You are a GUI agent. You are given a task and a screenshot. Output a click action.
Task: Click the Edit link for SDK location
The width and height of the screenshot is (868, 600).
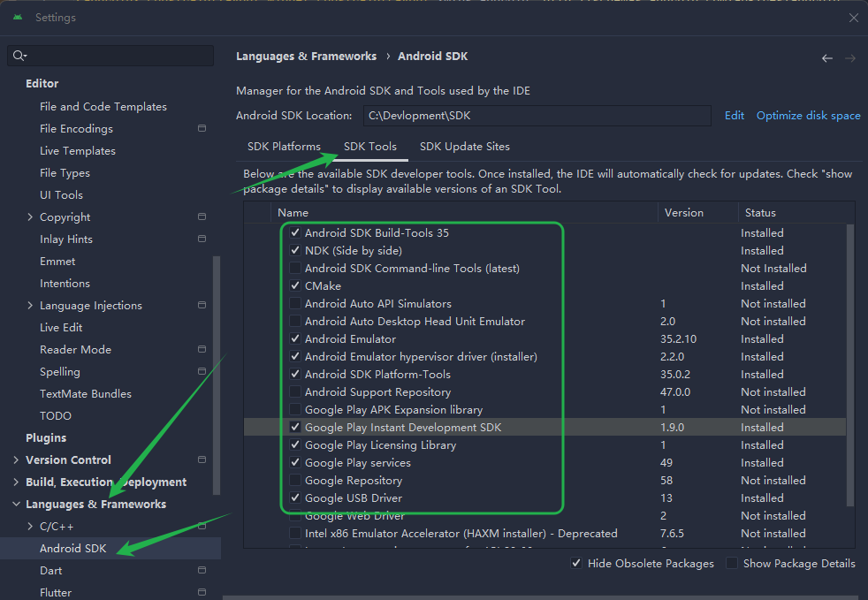click(x=735, y=116)
